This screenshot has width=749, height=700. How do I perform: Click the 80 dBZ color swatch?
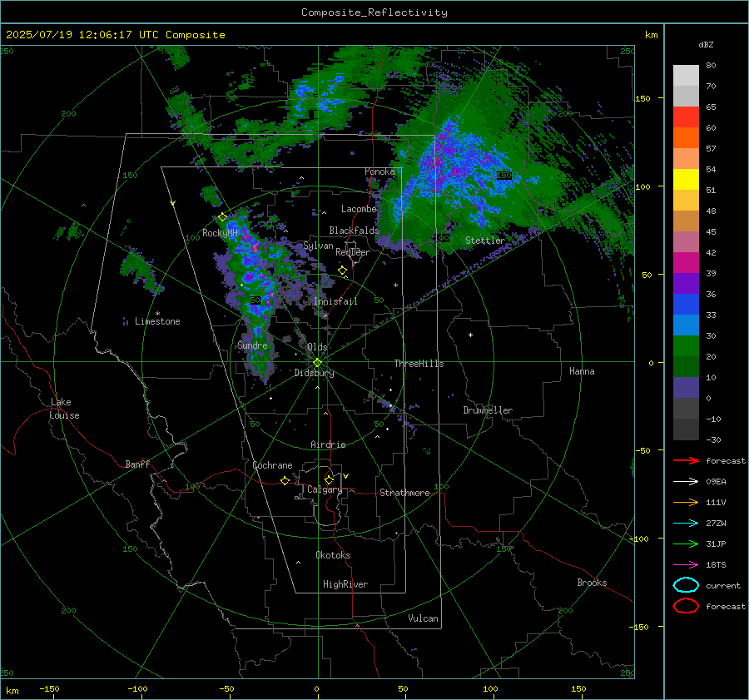pyautogui.click(x=686, y=75)
